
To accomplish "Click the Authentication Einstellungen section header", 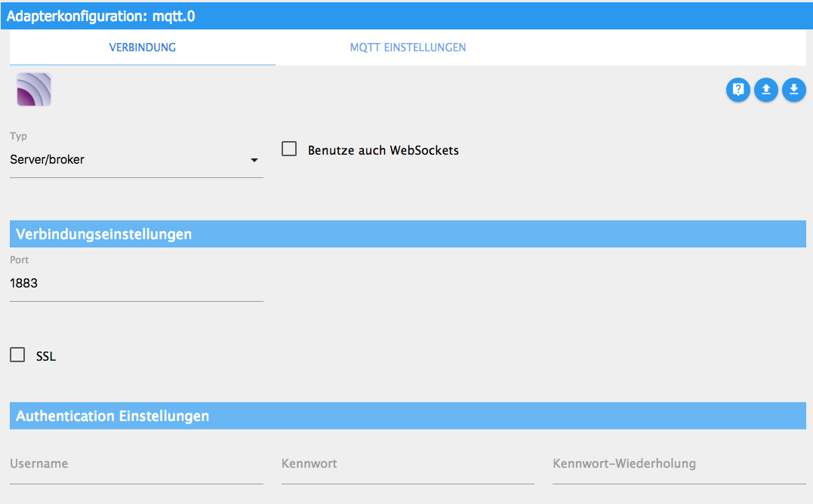I will [408, 416].
